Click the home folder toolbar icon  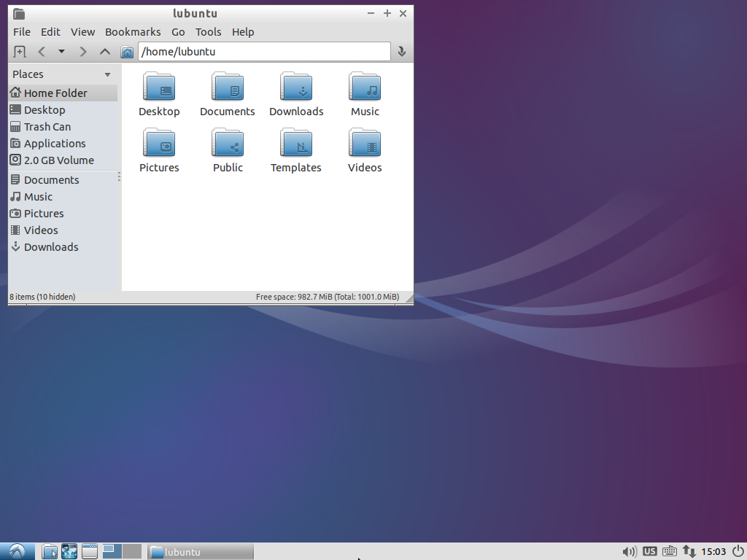point(127,52)
